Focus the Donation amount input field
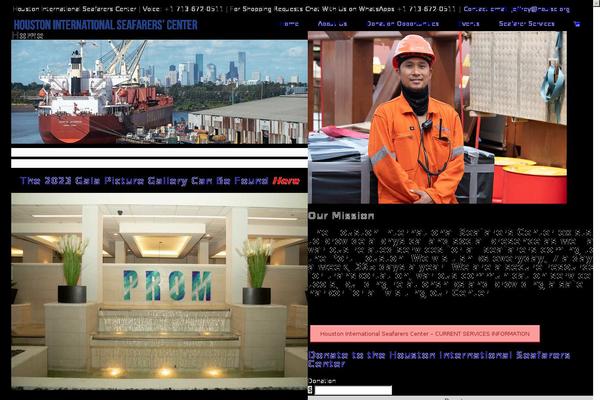The image size is (600, 400). pyautogui.click(x=353, y=390)
